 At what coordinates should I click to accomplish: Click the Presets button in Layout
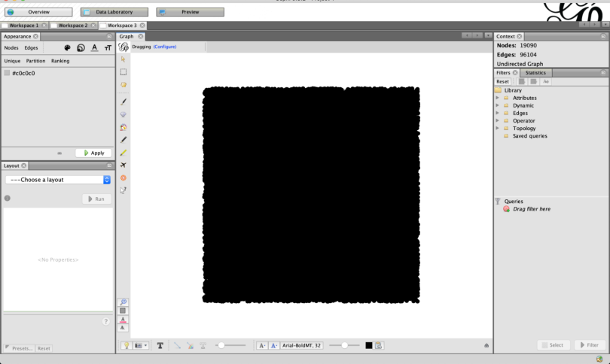[19, 348]
